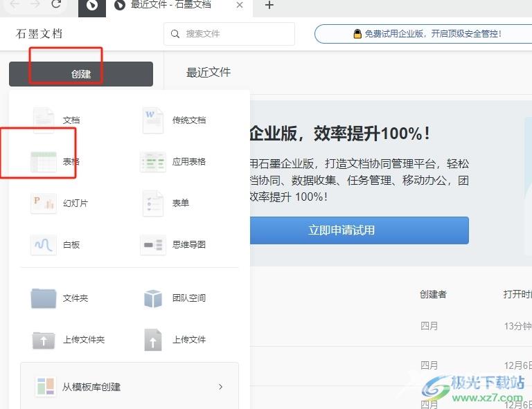Click the 上传文件夹 upload icon
Image resolution: width=532 pixels, height=409 pixels.
[44, 340]
